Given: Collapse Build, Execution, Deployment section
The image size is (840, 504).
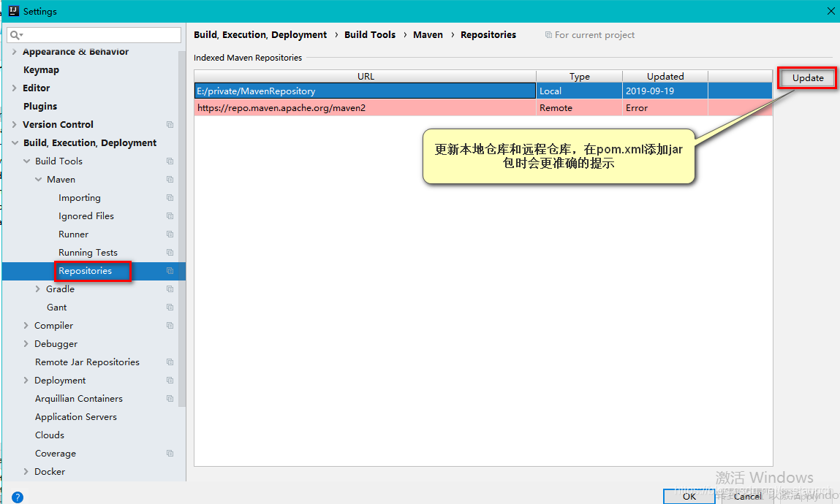Looking at the screenshot, I should click(15, 143).
